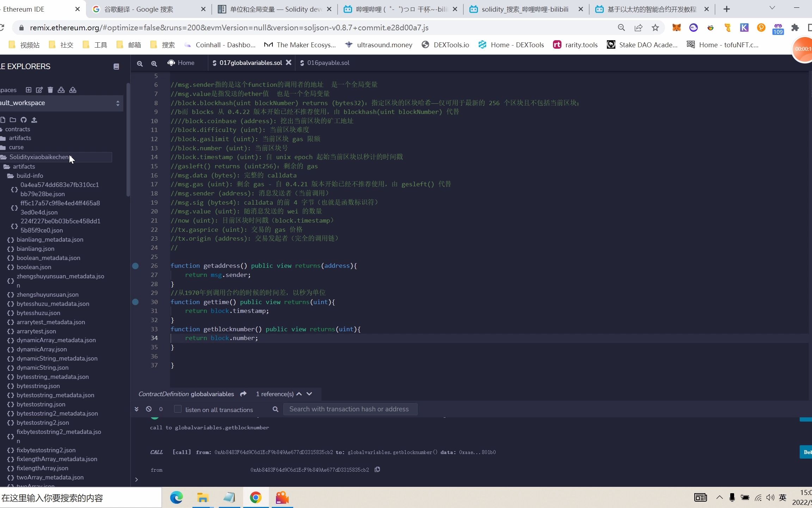This screenshot has height=508, width=812.
Task: Select the 017globalvariables.sol tab
Action: point(250,63)
